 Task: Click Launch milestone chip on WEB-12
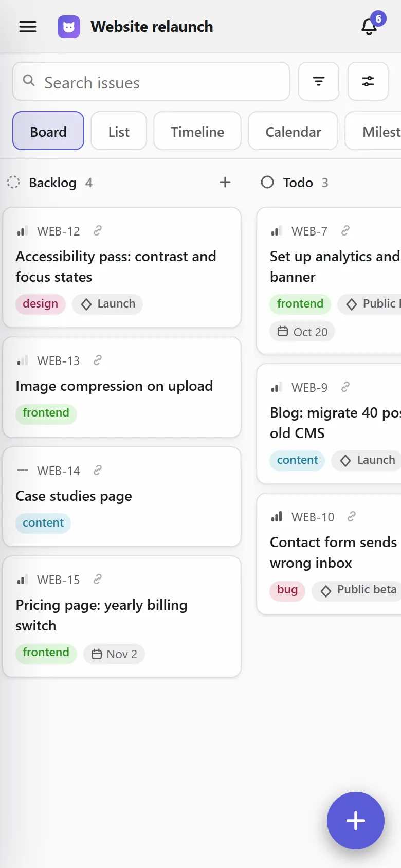coord(107,304)
